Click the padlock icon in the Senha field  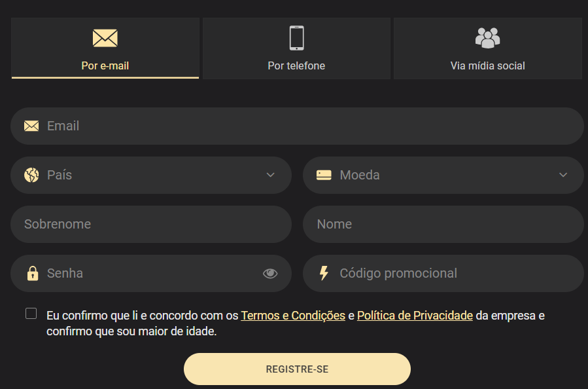click(x=32, y=273)
